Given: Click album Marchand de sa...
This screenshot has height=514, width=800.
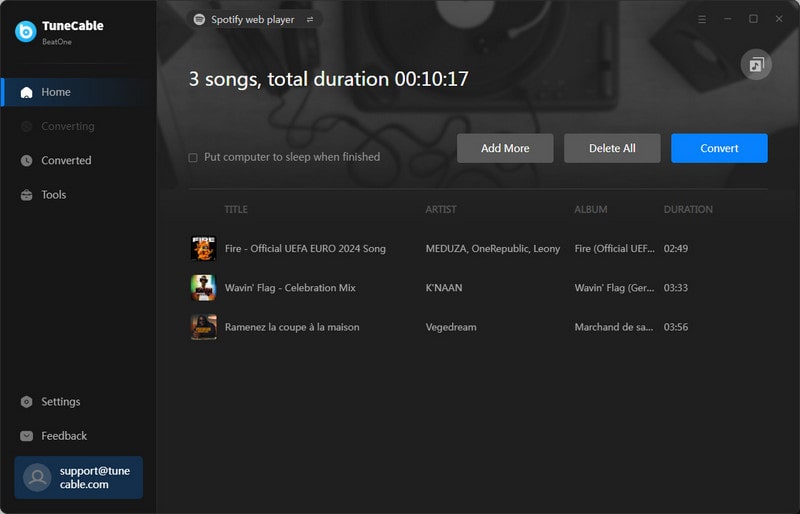Looking at the screenshot, I should (x=614, y=327).
